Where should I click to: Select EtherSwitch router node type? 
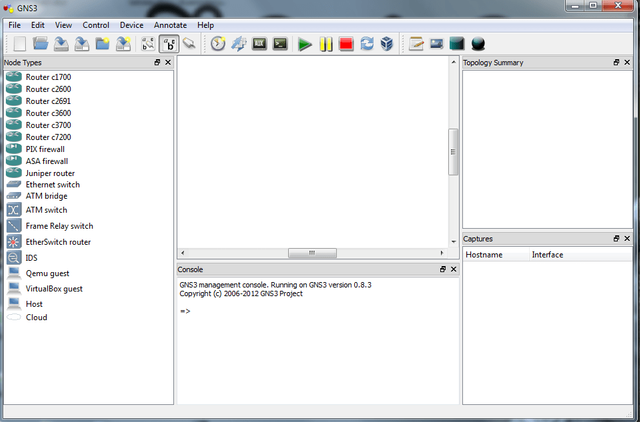(49, 242)
